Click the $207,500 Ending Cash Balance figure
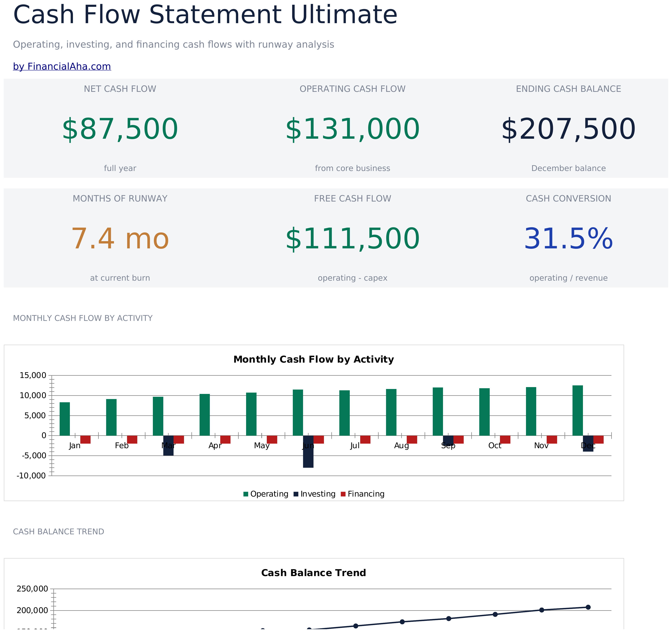Image resolution: width=672 pixels, height=633 pixels. [x=569, y=129]
